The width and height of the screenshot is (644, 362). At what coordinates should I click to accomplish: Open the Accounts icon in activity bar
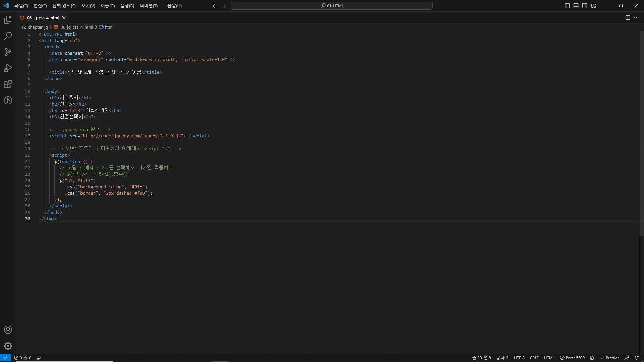8,330
